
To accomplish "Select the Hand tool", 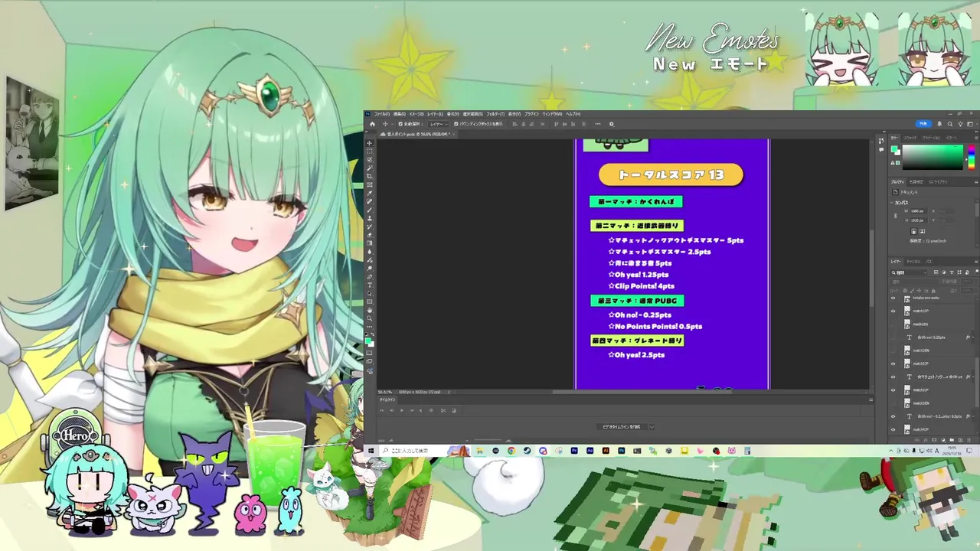I will tap(370, 310).
